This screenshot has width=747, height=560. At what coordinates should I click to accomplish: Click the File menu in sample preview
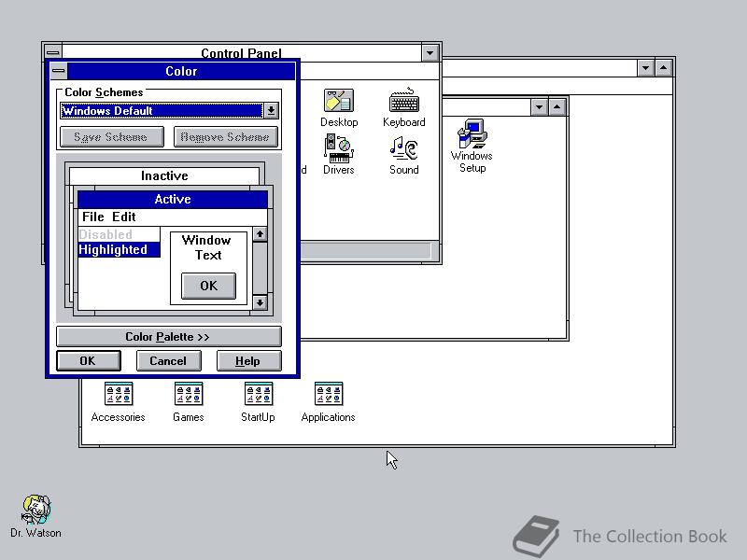tap(92, 217)
